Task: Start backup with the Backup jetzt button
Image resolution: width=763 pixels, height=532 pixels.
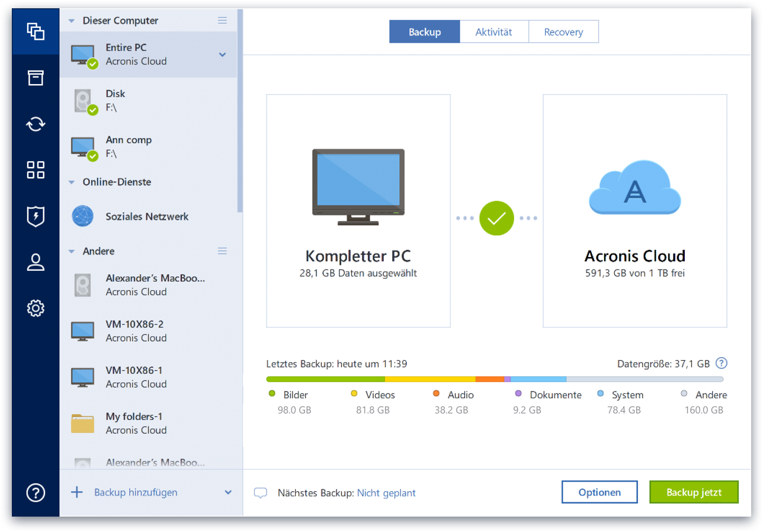Action: pyautogui.click(x=693, y=492)
